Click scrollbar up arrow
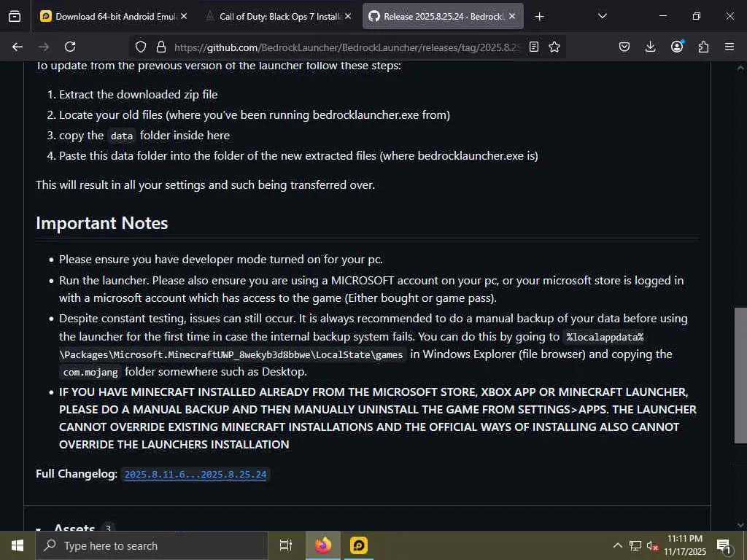This screenshot has height=560, width=747. pyautogui.click(x=740, y=68)
